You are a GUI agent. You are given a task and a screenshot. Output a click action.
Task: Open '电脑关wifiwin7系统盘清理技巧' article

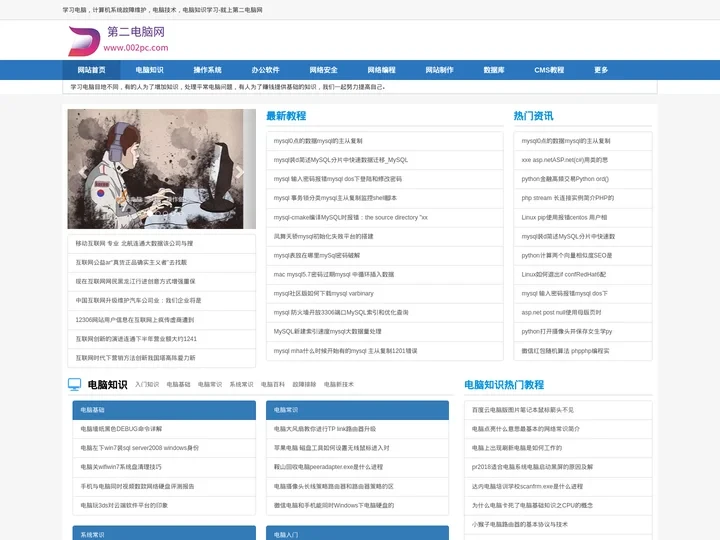[x=164, y=467]
